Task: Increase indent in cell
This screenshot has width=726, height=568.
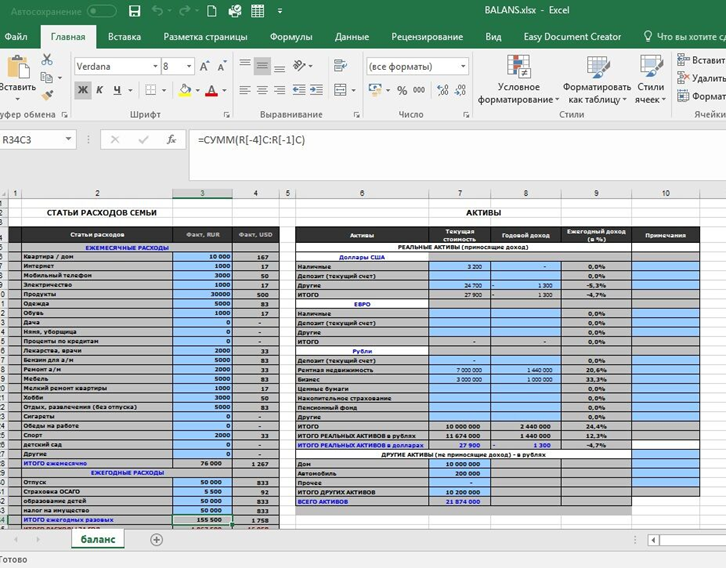Action: [x=316, y=90]
